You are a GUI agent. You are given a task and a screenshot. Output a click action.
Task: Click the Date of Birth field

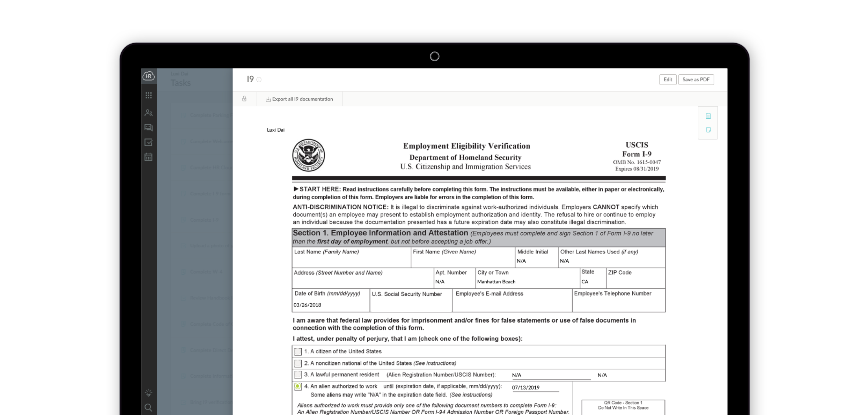(331, 305)
